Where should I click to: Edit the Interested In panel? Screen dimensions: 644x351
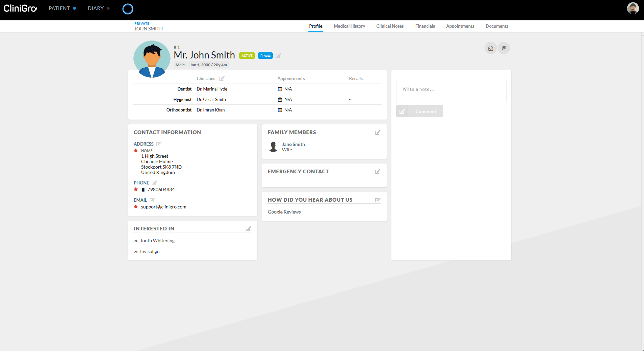click(x=248, y=229)
